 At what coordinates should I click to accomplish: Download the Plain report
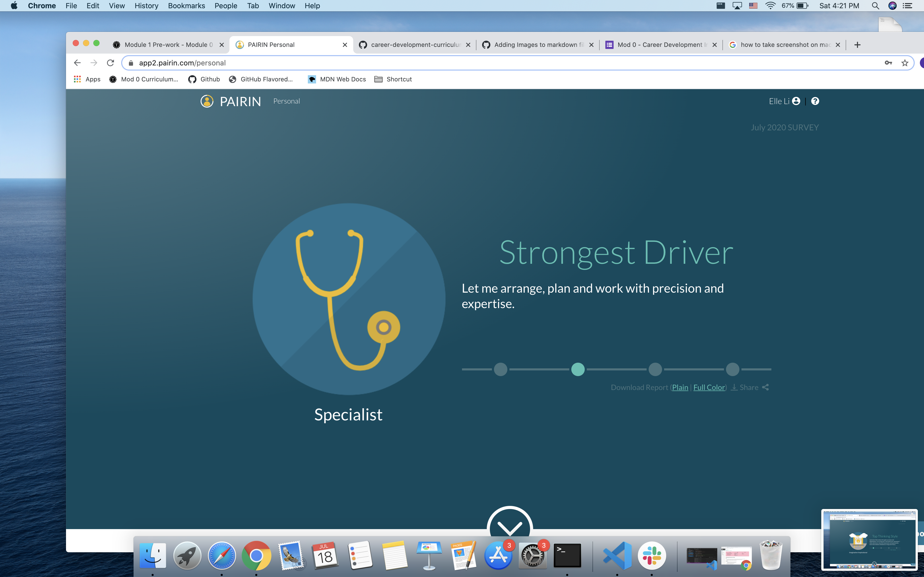(x=680, y=387)
